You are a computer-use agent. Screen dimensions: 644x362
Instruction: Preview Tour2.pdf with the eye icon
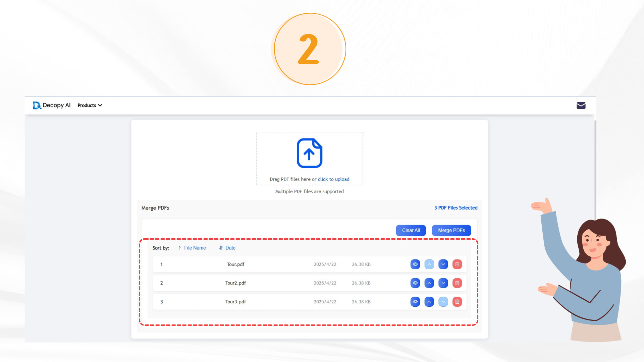point(415,283)
